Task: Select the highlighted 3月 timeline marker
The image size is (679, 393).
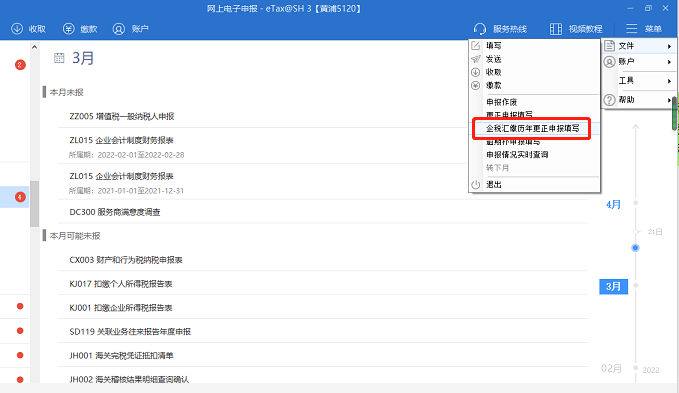Action: 613,287
